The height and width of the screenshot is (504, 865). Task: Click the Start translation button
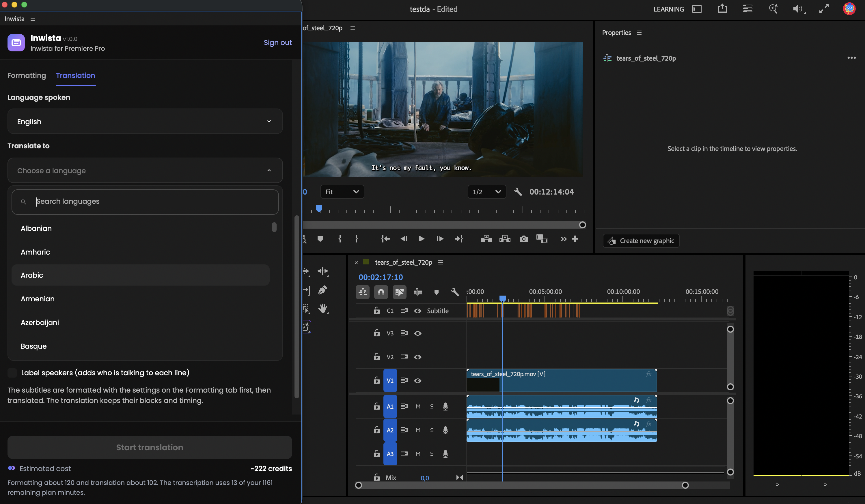pos(150,447)
